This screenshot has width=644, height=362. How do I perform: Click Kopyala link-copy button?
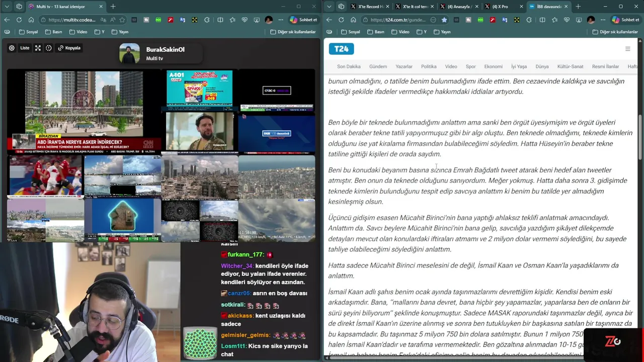(x=69, y=48)
